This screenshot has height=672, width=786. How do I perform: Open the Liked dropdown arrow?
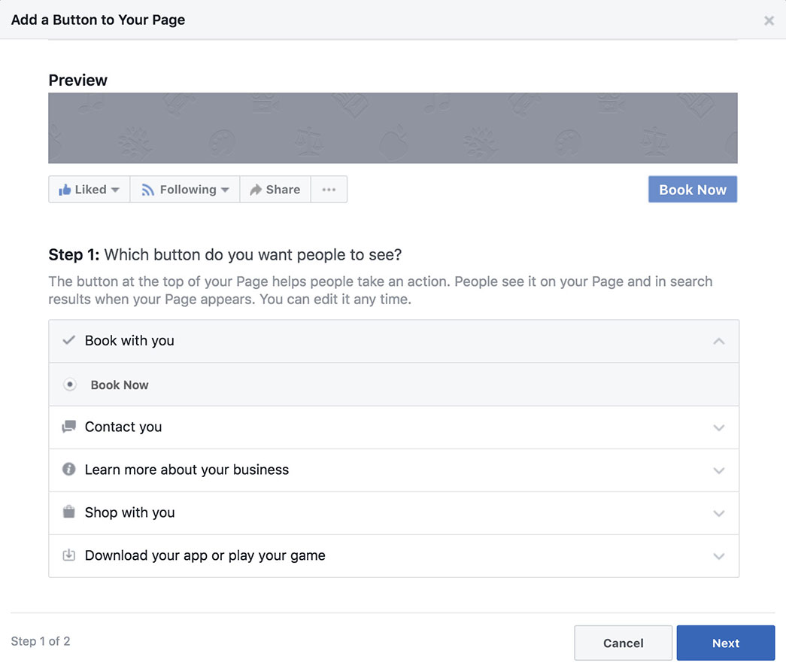click(115, 190)
